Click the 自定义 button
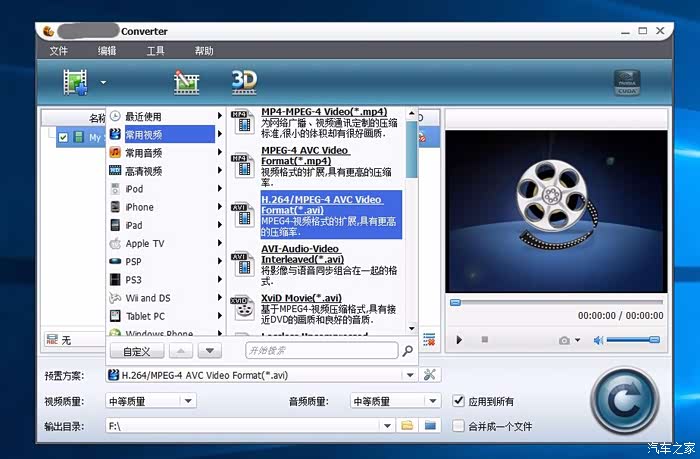Viewport: 700px width, 459px height. tap(136, 351)
